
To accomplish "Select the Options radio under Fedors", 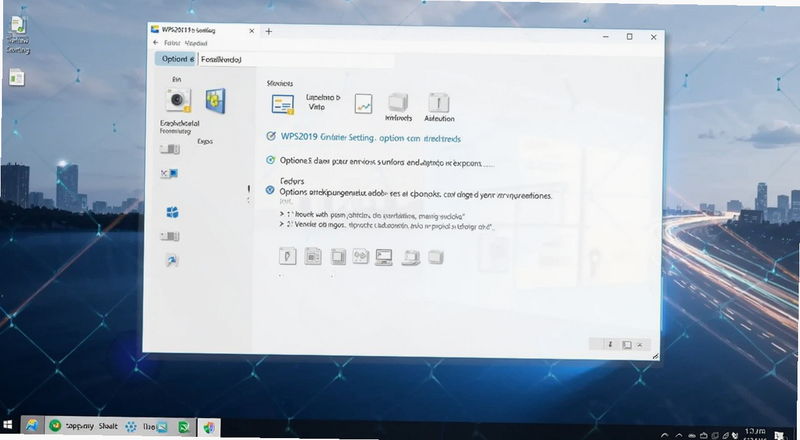I will [x=270, y=190].
